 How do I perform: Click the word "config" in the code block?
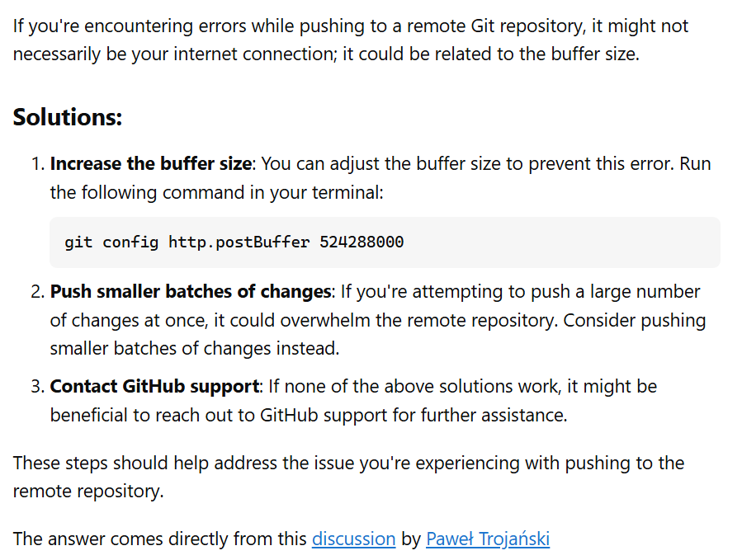coord(130,242)
